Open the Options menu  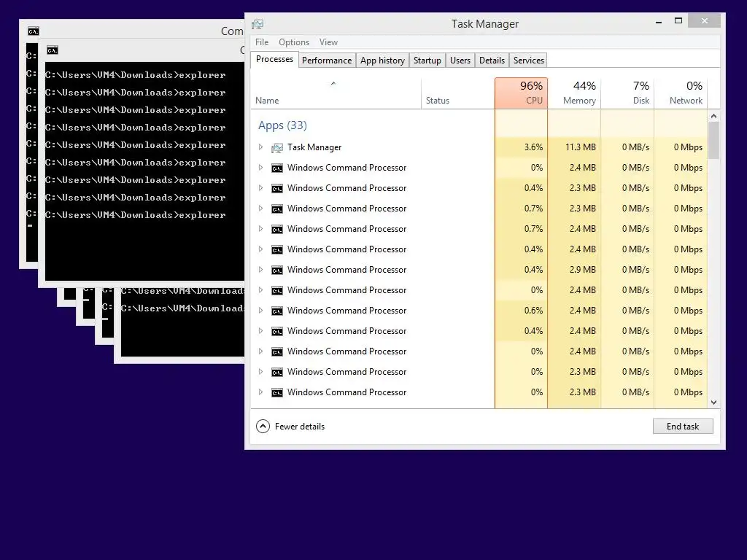[x=294, y=42]
